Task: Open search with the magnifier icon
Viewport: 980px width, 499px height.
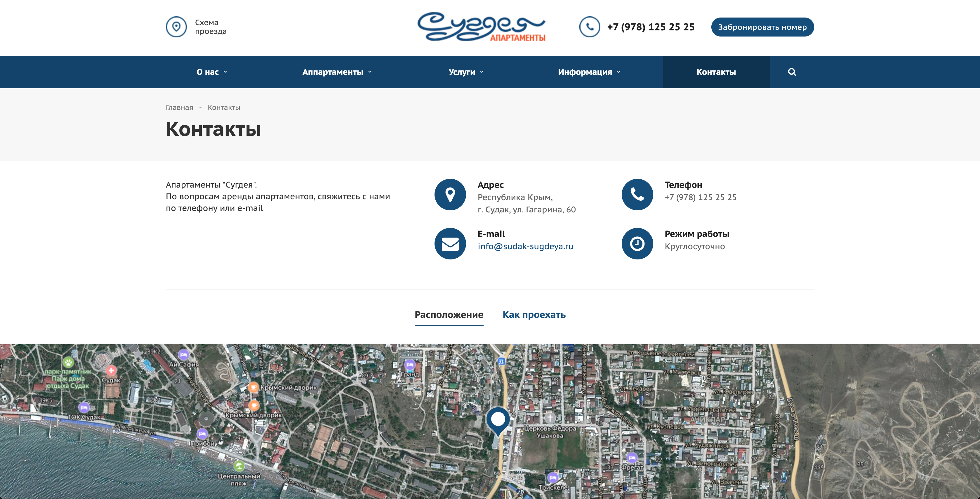Action: 792,72
